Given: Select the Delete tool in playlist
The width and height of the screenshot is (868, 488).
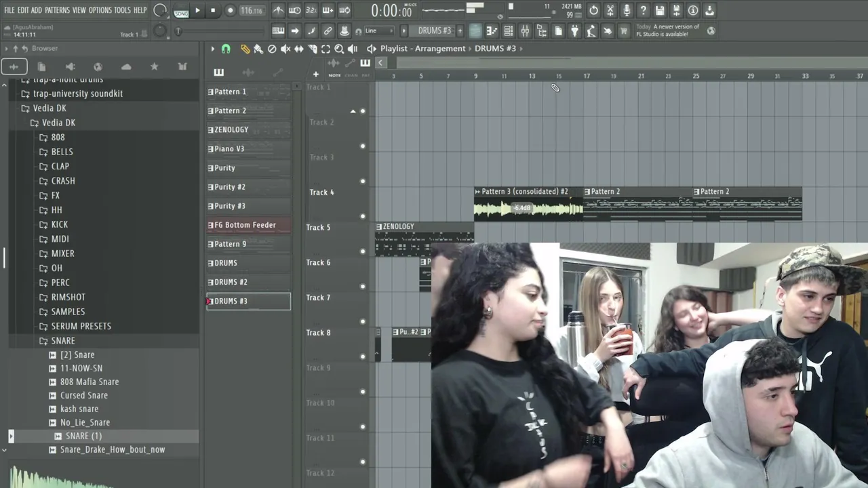Looking at the screenshot, I should [x=272, y=49].
